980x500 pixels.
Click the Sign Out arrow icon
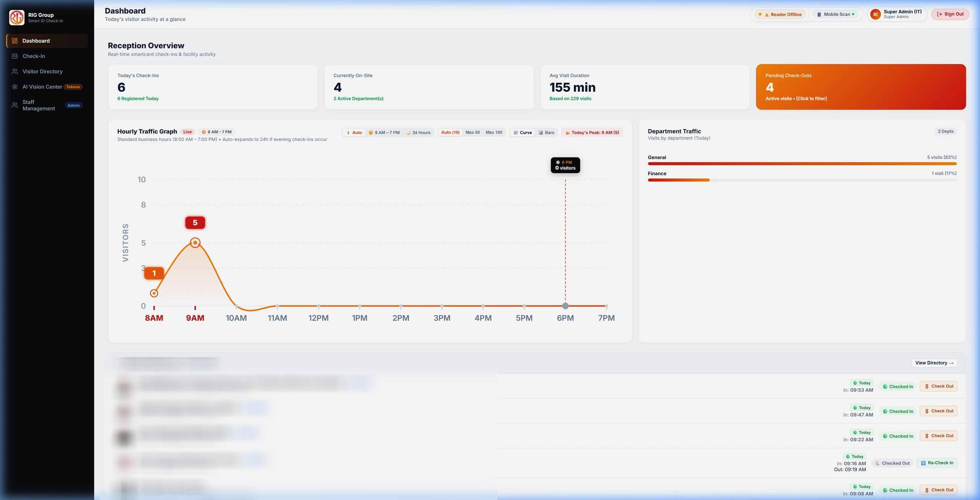click(939, 14)
